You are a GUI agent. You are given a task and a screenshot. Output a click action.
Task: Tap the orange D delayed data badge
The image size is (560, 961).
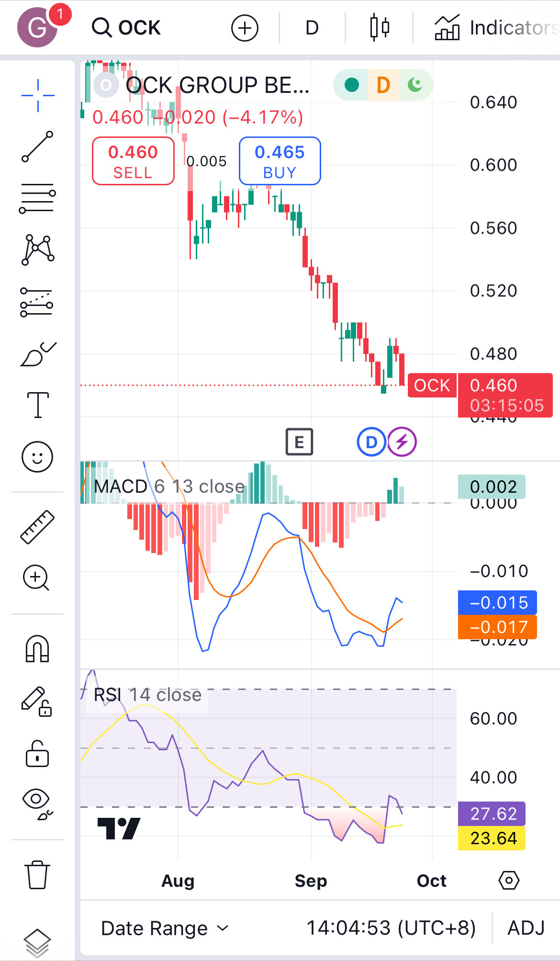click(383, 85)
